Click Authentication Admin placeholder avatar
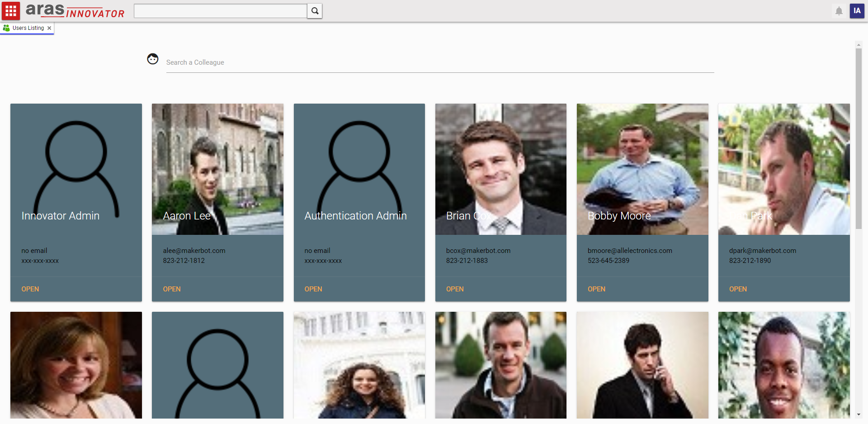 click(x=359, y=169)
